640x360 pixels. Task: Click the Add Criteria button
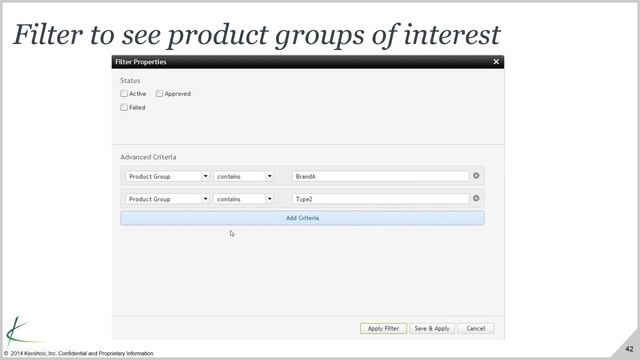pos(302,218)
